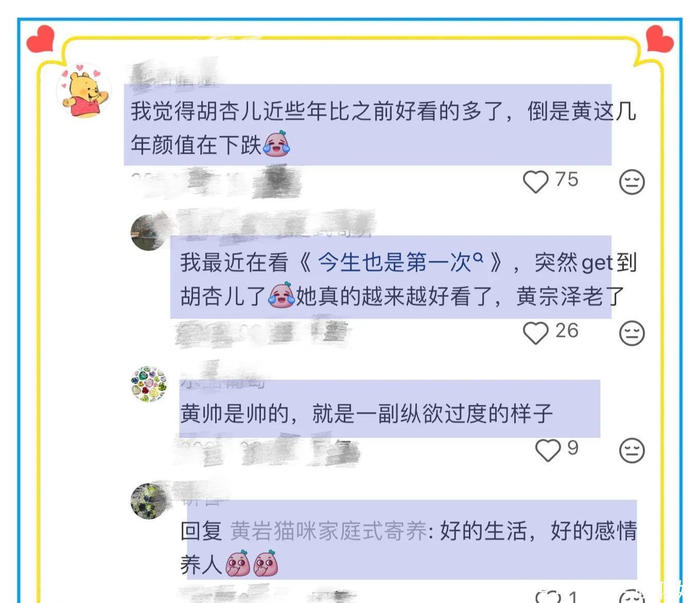
Task: Open the 今生也是第一次 search link
Action: point(400,262)
